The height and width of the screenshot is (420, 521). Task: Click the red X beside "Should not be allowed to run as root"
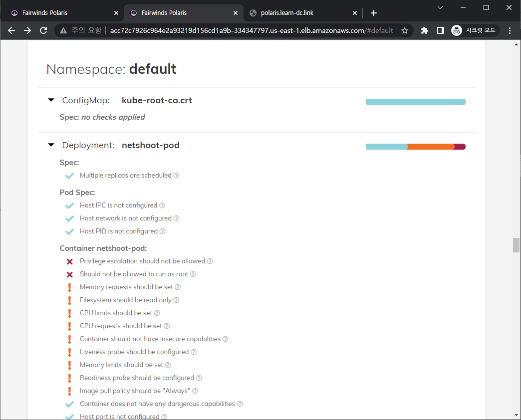(x=69, y=274)
